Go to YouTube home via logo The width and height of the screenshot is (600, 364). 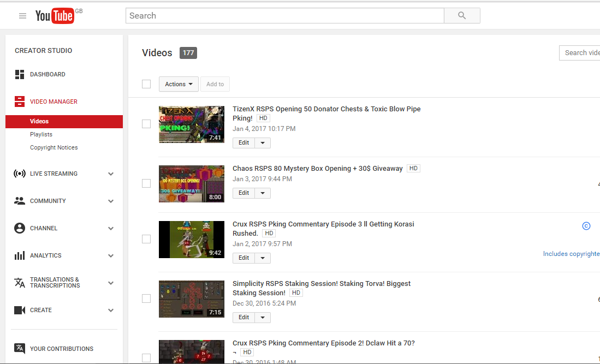coord(55,16)
